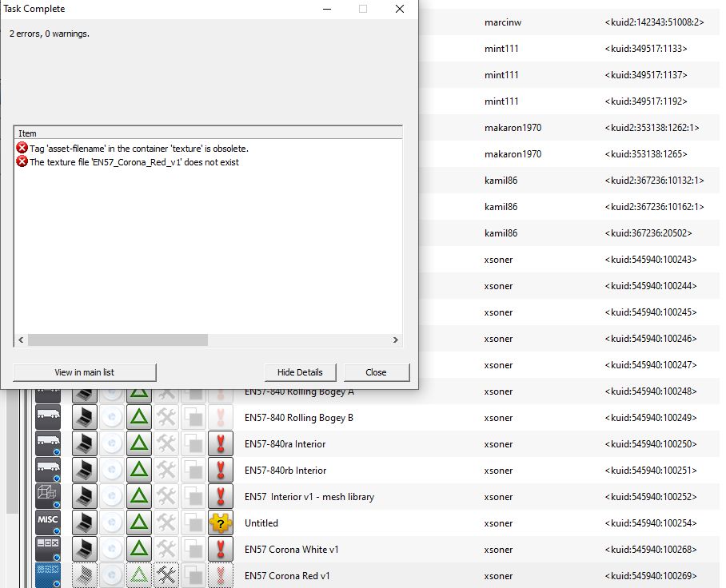Select the obsolete 'asset-filename' tag error
Screen dimensions: 726x588
coord(138,149)
